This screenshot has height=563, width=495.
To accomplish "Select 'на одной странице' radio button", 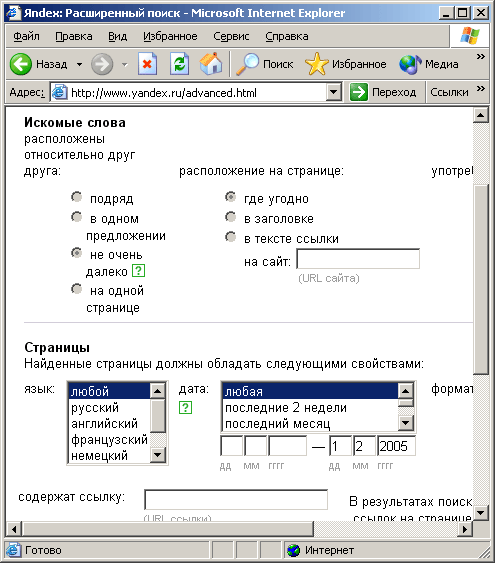I will click(x=76, y=289).
